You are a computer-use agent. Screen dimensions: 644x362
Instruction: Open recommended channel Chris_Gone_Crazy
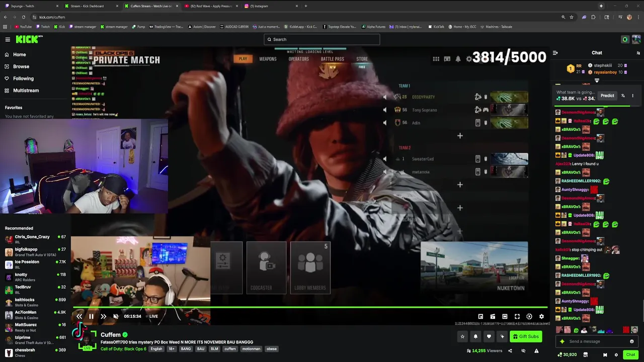[x=35, y=239]
